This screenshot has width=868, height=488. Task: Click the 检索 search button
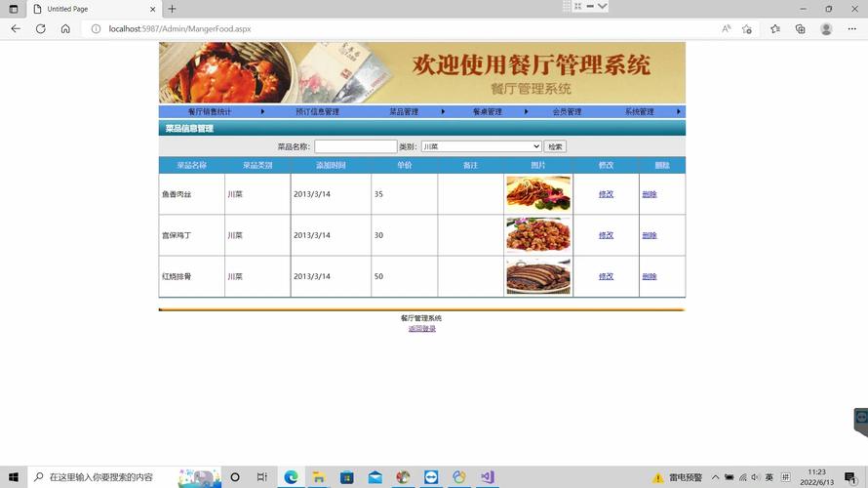coord(555,146)
